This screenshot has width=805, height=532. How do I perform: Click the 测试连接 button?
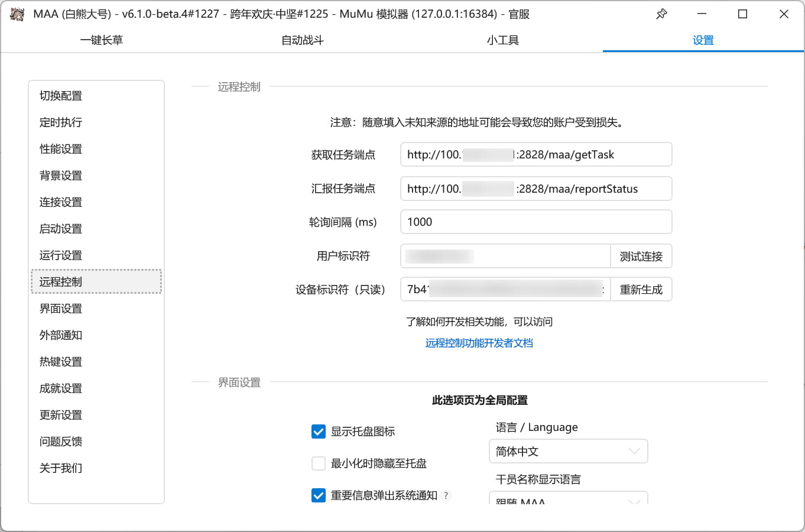click(641, 256)
